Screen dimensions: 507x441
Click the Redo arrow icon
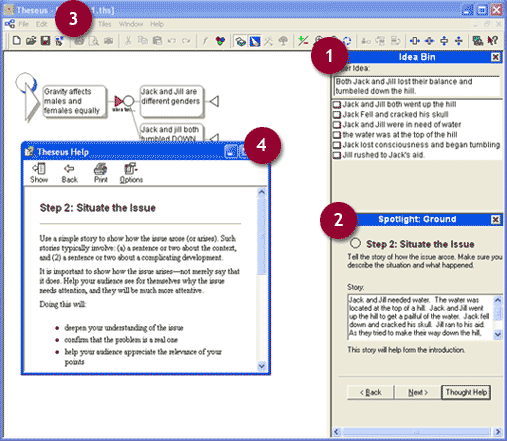pyautogui.click(x=186, y=41)
